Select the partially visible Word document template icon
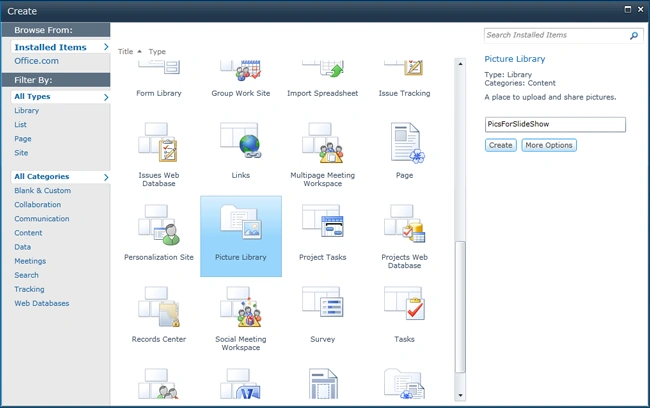 (x=240, y=384)
